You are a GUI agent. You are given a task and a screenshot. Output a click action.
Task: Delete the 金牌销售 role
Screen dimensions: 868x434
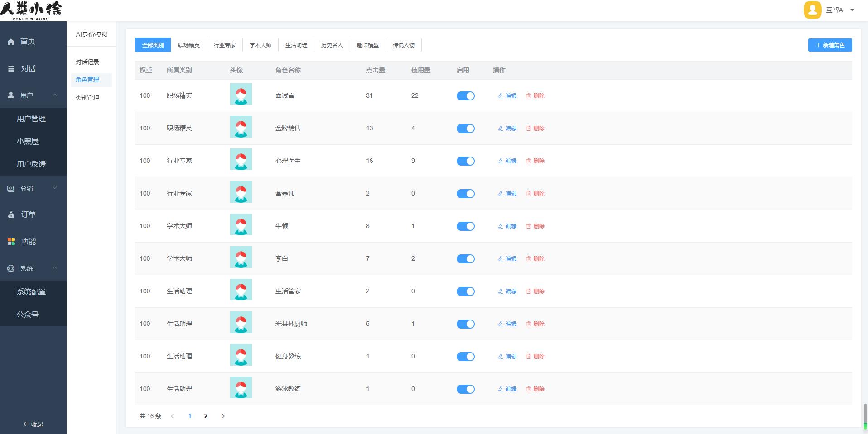[x=535, y=129]
